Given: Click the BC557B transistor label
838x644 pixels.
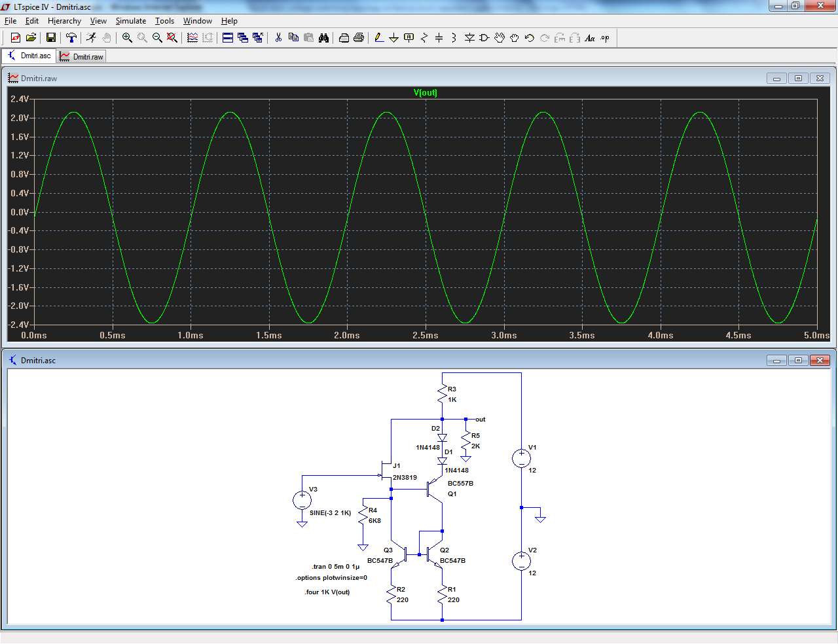Looking at the screenshot, I should 460,484.
